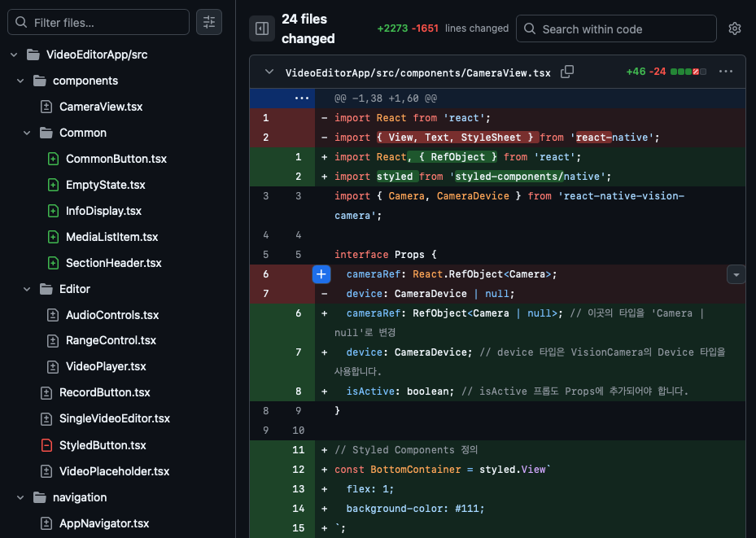
Task: Click the Search within code field
Action: 616,28
